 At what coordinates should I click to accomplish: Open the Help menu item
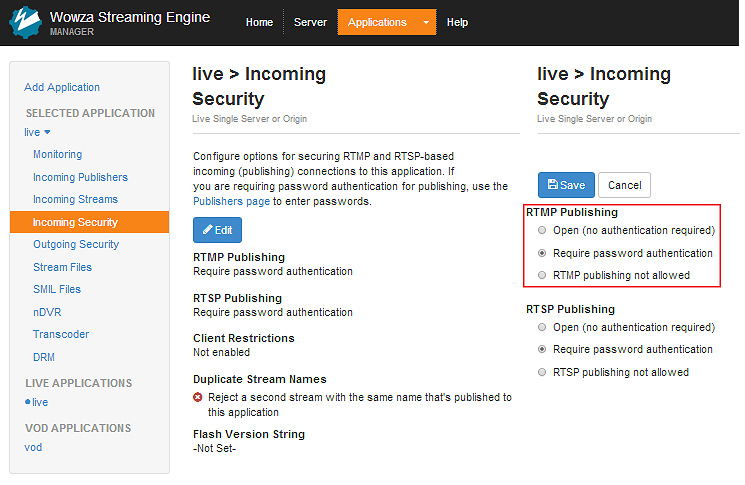(x=457, y=22)
